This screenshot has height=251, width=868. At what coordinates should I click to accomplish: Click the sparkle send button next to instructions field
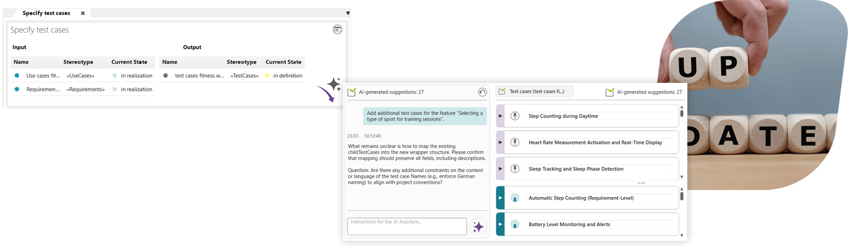point(479,227)
